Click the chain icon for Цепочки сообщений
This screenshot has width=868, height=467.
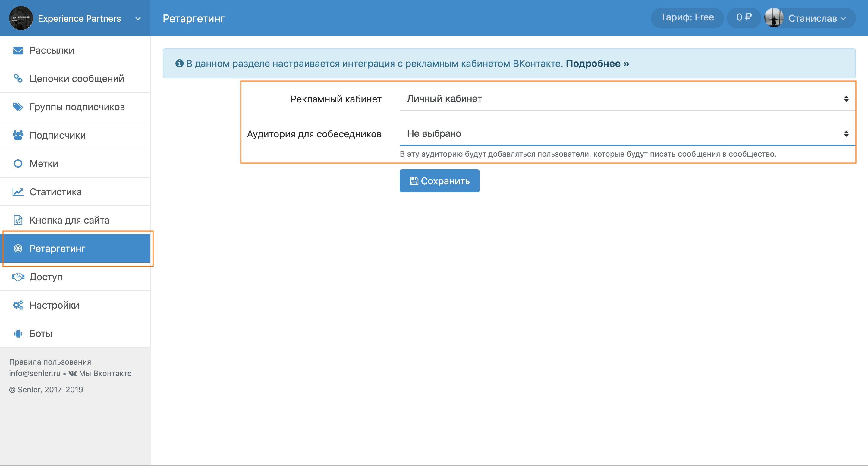pos(18,79)
